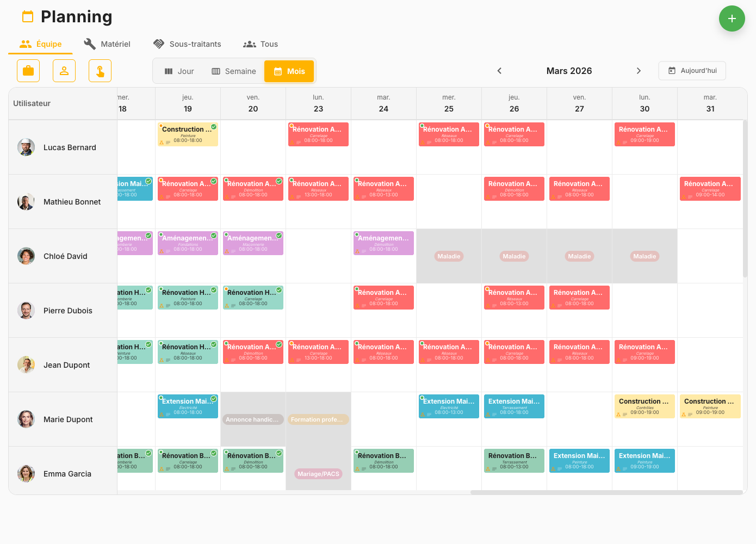This screenshot has height=544, width=756.
Task: Open the Tous tab
Action: pos(260,44)
